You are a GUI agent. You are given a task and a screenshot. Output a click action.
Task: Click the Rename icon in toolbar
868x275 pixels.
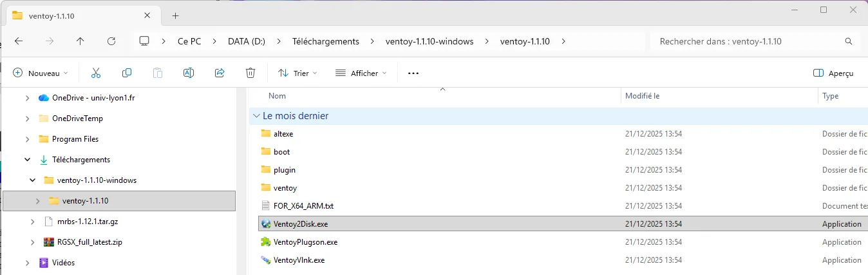189,73
